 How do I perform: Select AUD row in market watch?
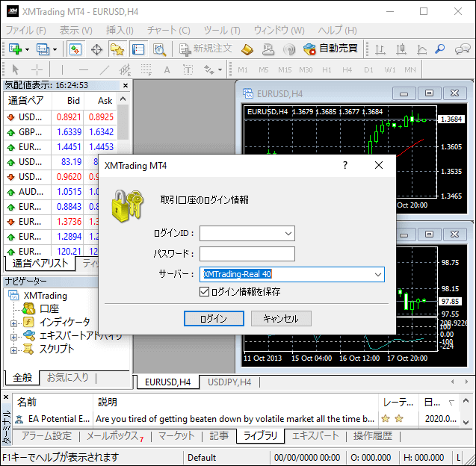[x=52, y=192]
